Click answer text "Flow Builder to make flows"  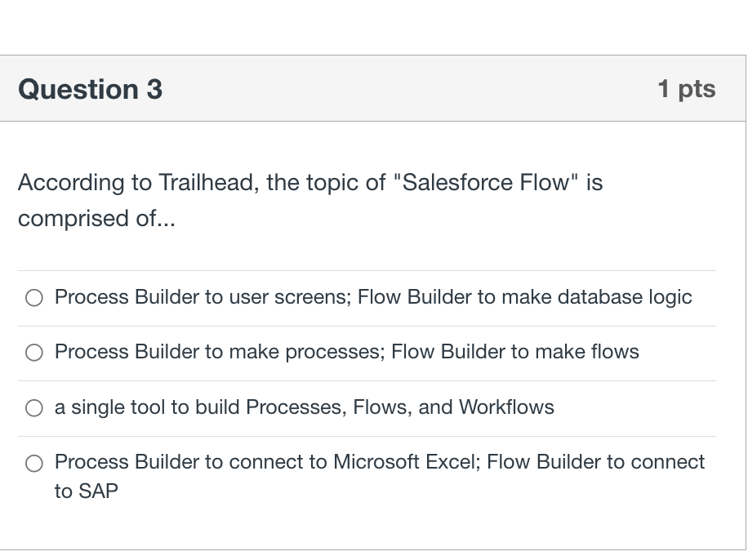514,352
